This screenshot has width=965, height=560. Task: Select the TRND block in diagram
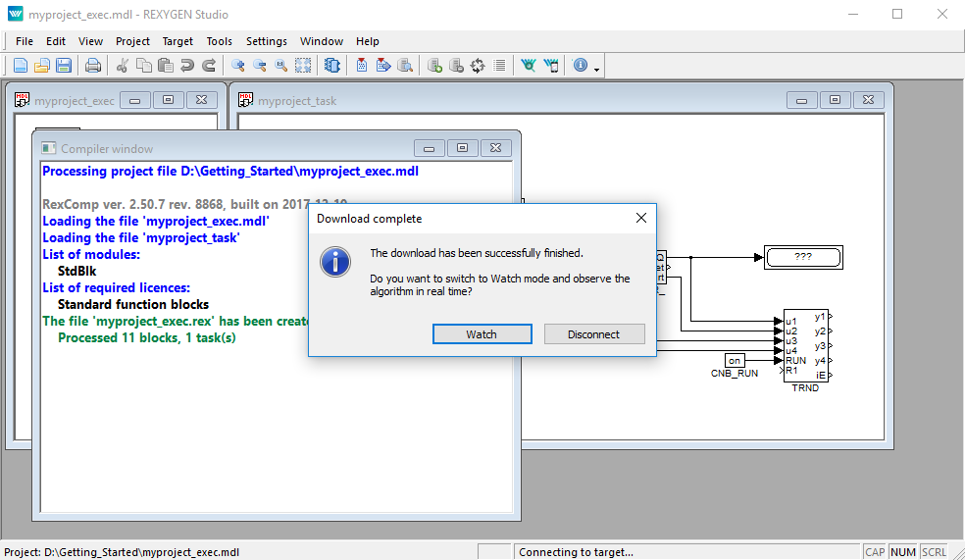[805, 346]
